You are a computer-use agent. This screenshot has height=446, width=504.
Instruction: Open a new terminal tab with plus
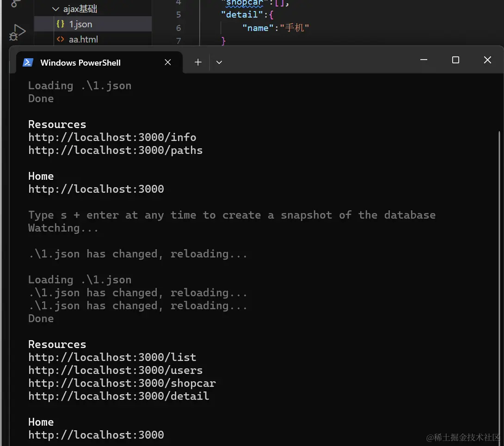click(x=198, y=62)
